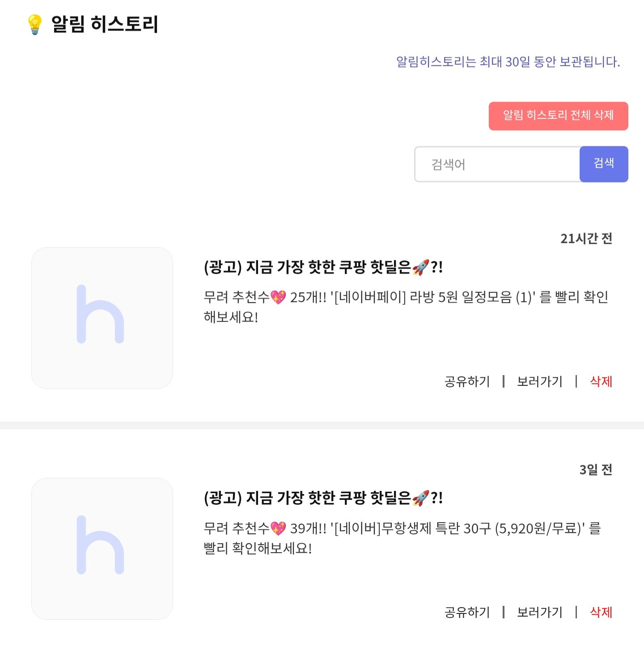
Task: Share the 무항생제 특란 notification via 공유하기
Action: click(x=467, y=612)
